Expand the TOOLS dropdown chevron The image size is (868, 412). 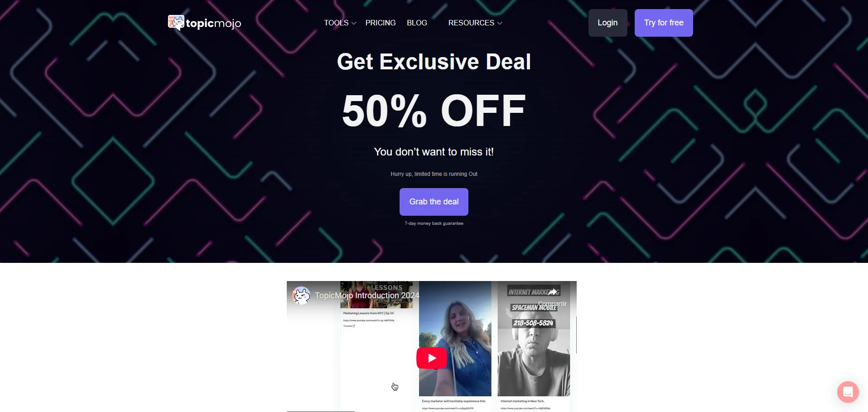(x=354, y=23)
